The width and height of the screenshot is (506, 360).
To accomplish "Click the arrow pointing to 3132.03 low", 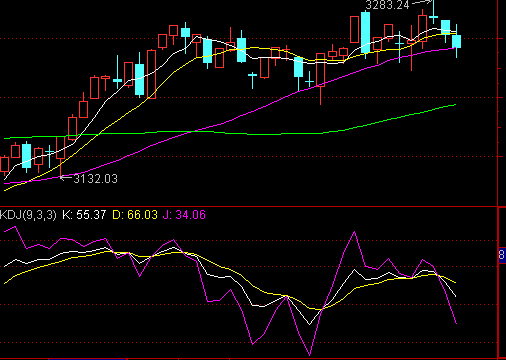I will click(66, 178).
